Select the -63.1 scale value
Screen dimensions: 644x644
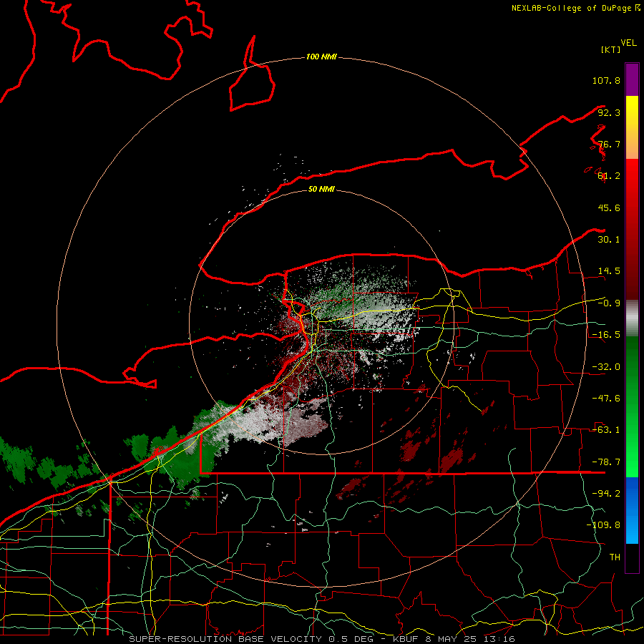pyautogui.click(x=606, y=430)
